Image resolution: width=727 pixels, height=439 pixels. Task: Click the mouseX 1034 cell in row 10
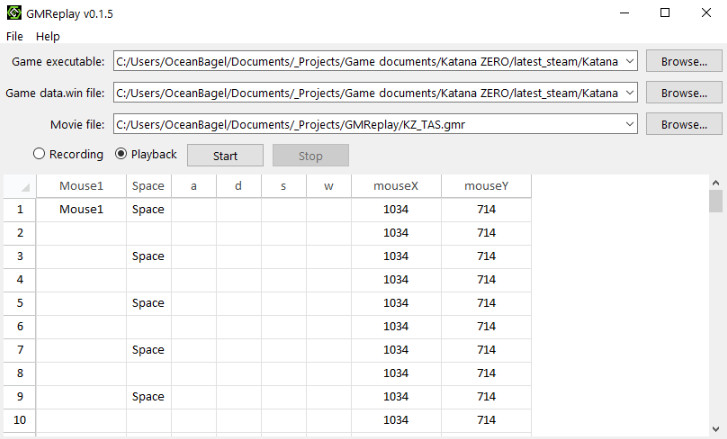(396, 420)
